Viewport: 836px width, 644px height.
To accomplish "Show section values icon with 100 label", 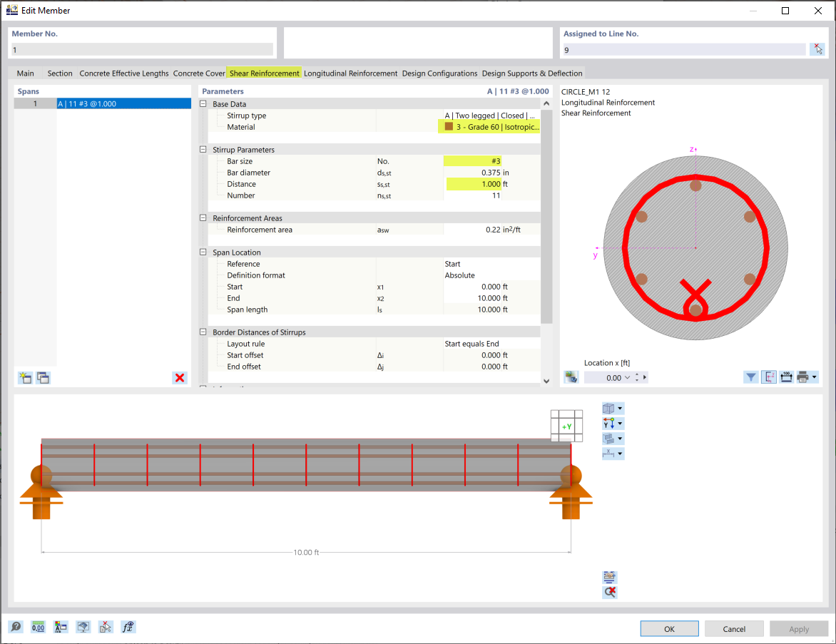I will pyautogui.click(x=786, y=377).
